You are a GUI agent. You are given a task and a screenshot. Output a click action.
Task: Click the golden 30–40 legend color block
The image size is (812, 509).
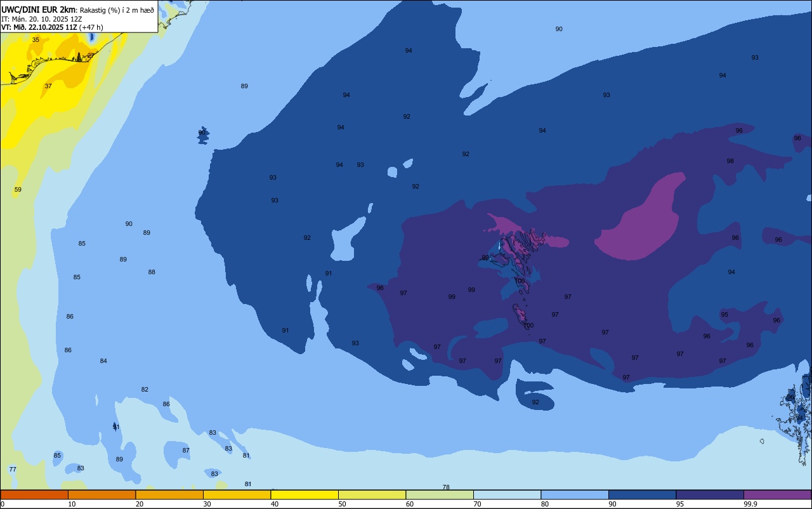(237, 494)
